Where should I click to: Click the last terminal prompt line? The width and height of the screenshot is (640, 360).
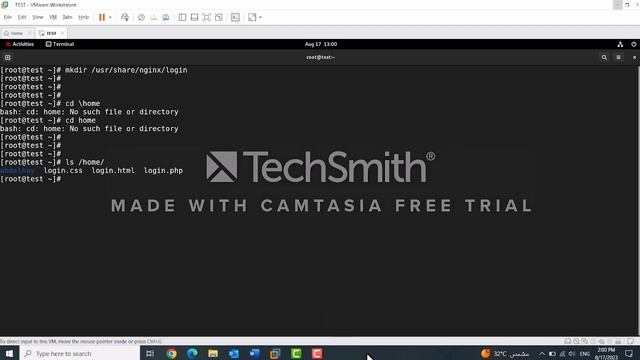31,179
